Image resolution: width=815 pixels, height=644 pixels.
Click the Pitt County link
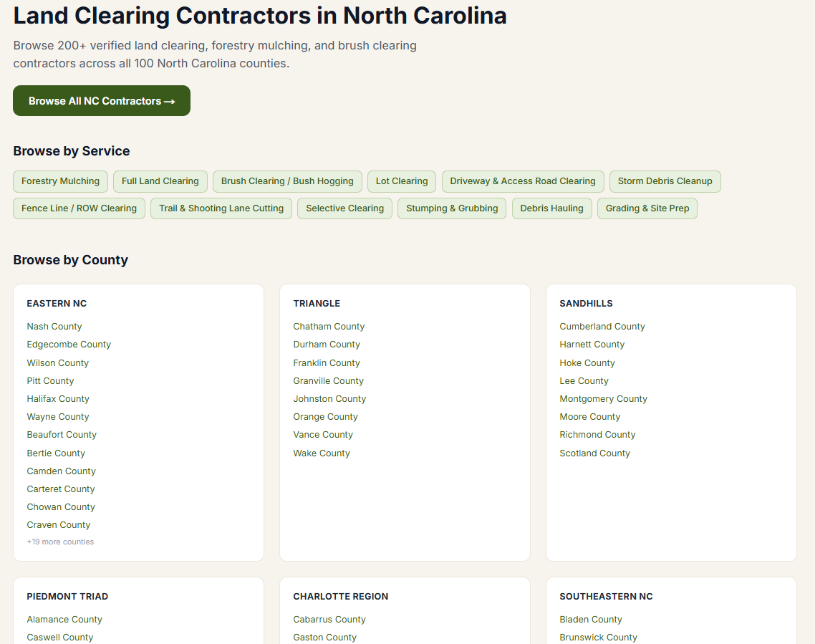click(x=49, y=380)
